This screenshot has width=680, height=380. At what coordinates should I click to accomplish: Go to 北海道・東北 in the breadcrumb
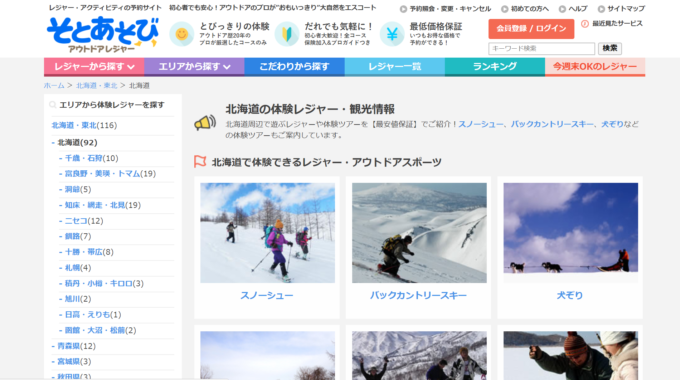(x=97, y=85)
